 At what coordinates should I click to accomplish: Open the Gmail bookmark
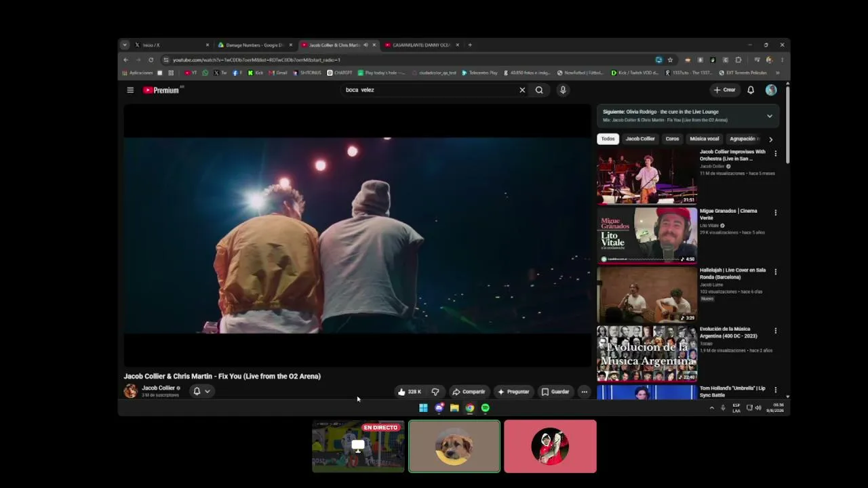[278, 73]
